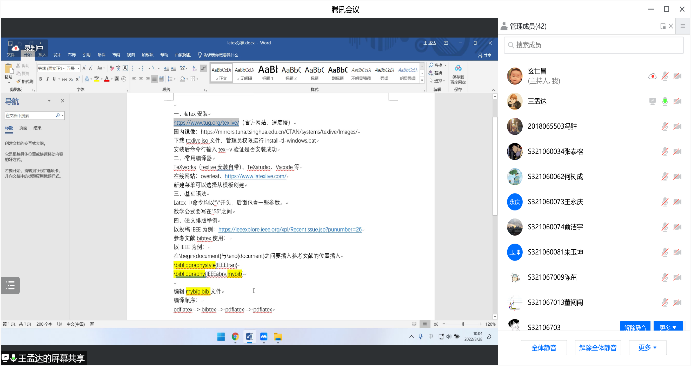691x366 pixels.
Task: Mute the second participant's active green microphone
Action: 665,101
